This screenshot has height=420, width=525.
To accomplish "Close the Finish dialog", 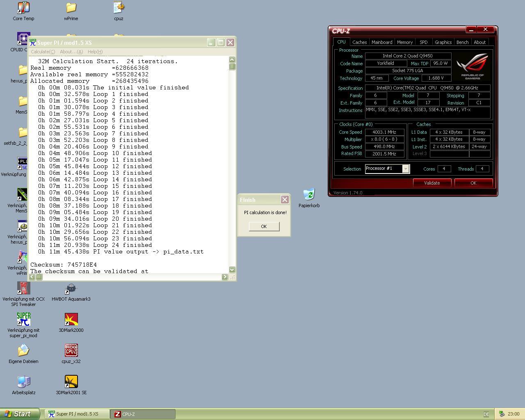I will 285,200.
